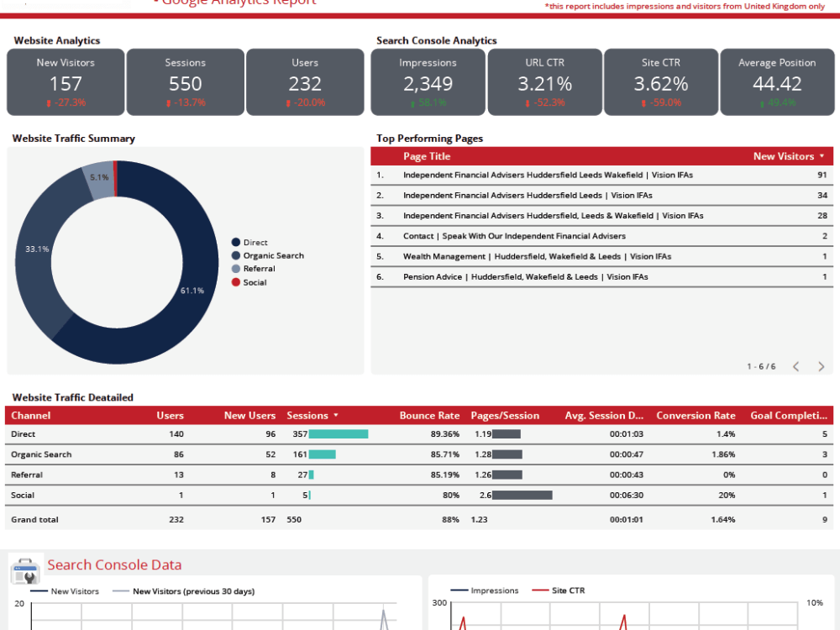The image size is (840, 630).
Task: Click row 2 'Independent Financial Advisers Huddersfield Leeds | Vision IFAs'
Action: pos(601,196)
